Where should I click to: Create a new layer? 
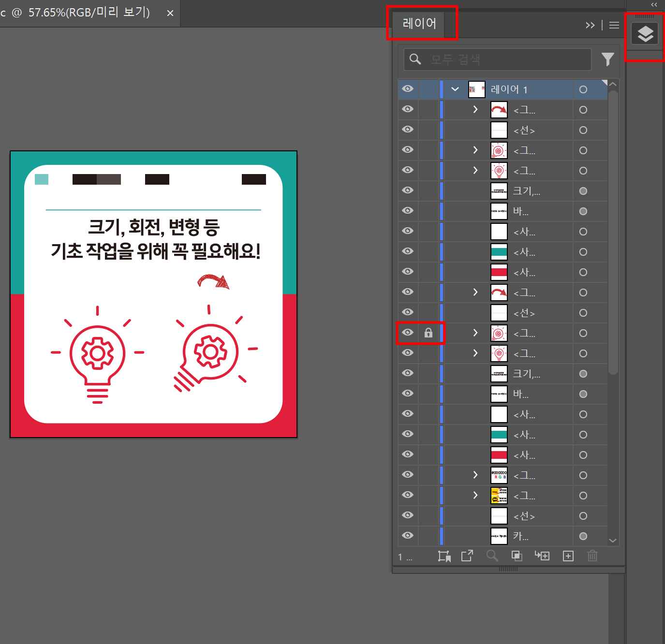point(568,556)
